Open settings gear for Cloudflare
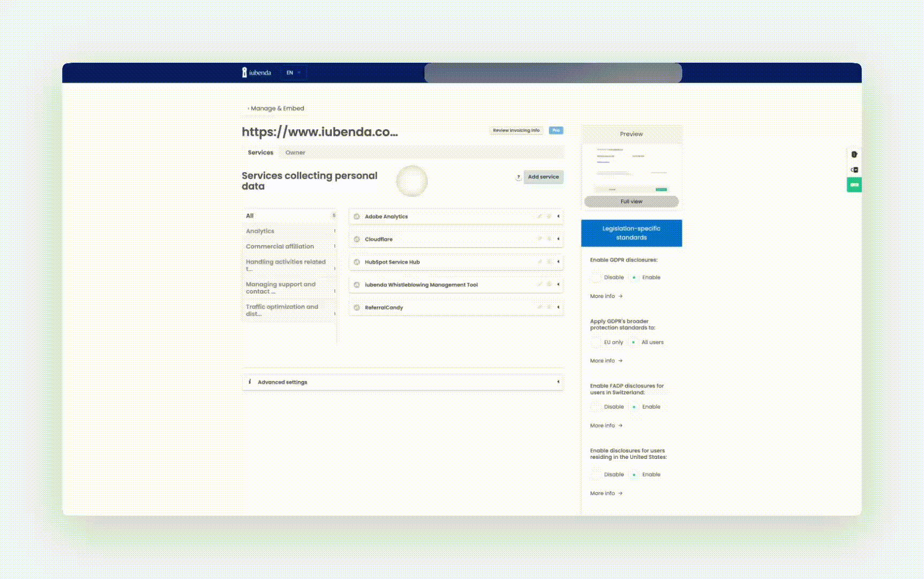Image resolution: width=924 pixels, height=579 pixels. click(x=549, y=239)
